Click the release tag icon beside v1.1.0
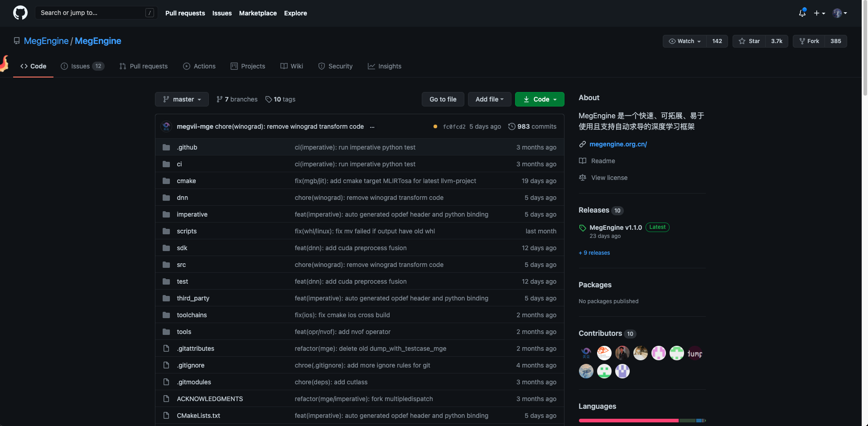The image size is (868, 426). [583, 228]
